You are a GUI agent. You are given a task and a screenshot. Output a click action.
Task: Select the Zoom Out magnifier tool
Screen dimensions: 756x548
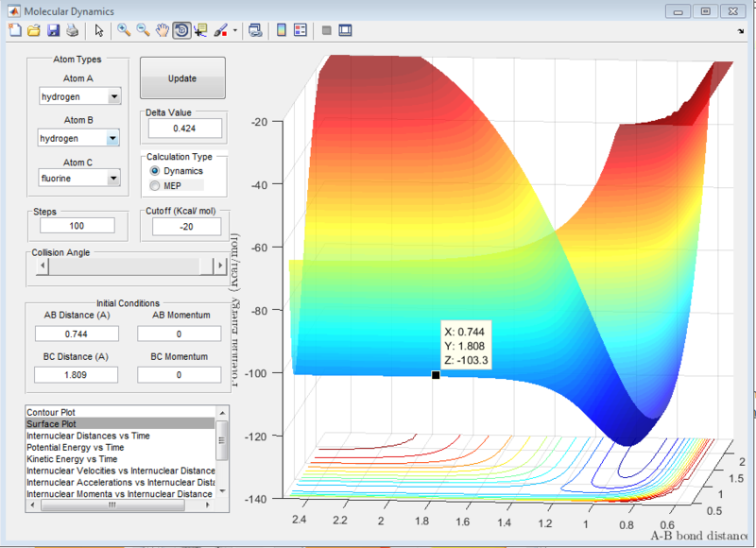point(143,30)
